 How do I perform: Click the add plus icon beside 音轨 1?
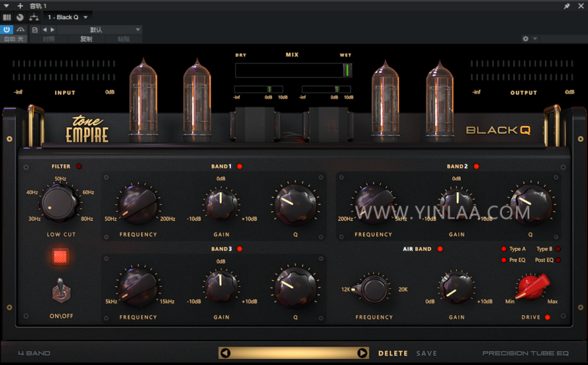(x=20, y=6)
